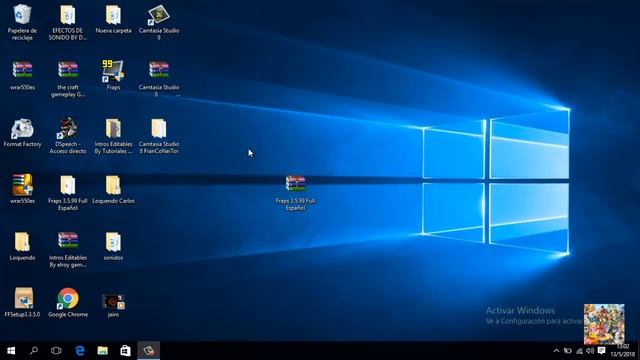This screenshot has width=640, height=360.
Task: Launch Google Chrome from desktop
Action: click(68, 302)
